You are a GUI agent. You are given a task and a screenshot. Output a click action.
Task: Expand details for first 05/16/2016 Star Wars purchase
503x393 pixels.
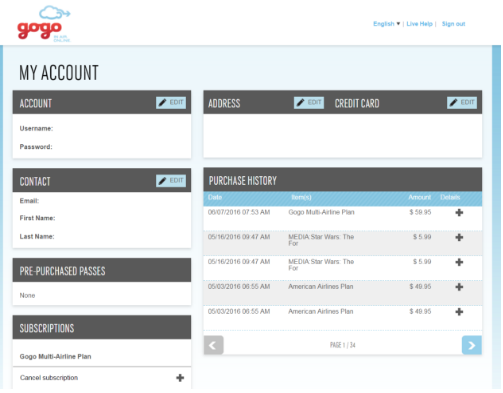459,237
